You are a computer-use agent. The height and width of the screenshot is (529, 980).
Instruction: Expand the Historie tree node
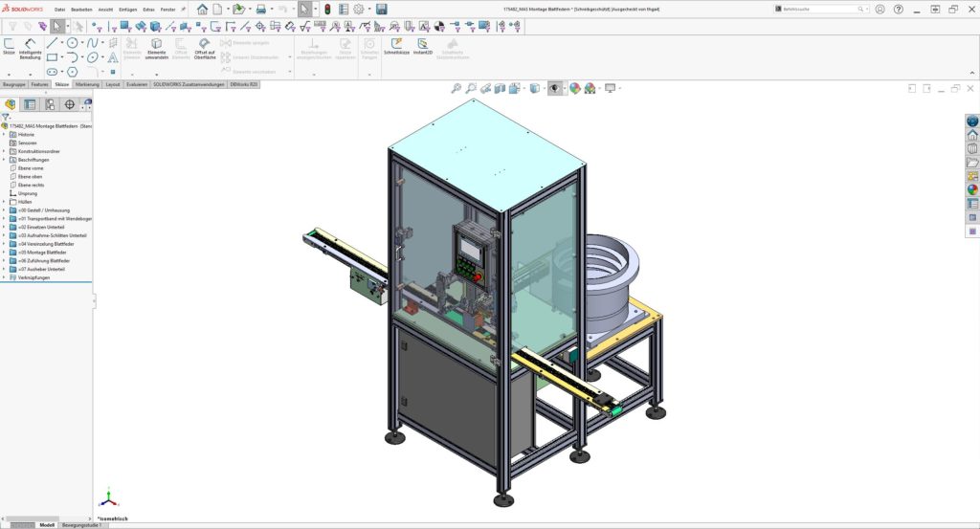click(x=4, y=134)
